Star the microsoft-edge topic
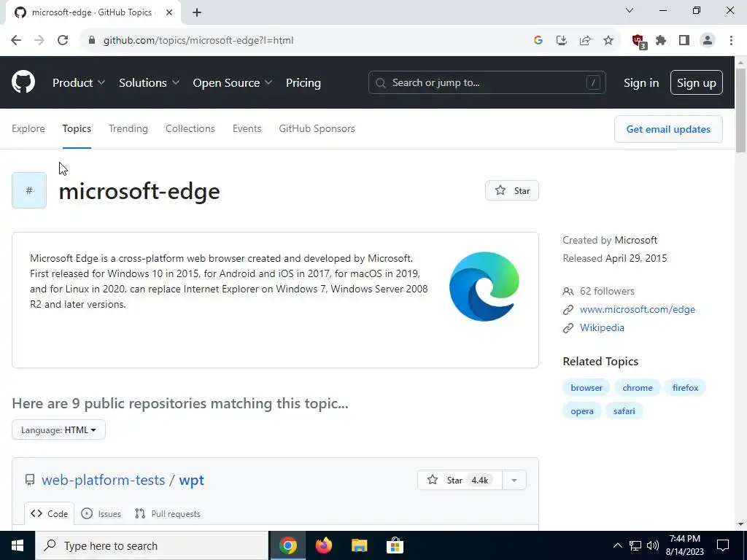 pos(512,190)
